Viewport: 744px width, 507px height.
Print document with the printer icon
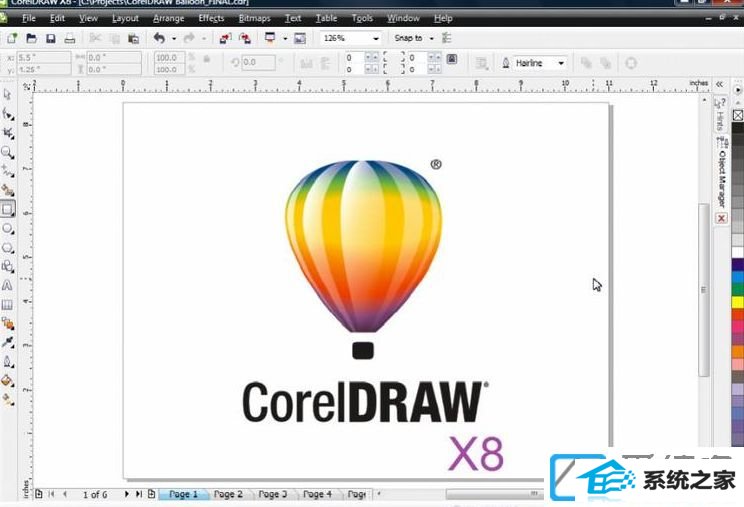pyautogui.click(x=70, y=38)
